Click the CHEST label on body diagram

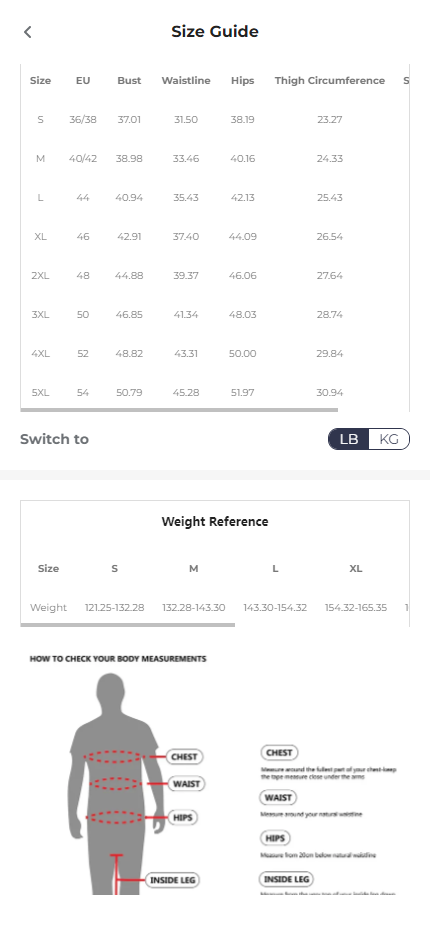pyautogui.click(x=184, y=757)
